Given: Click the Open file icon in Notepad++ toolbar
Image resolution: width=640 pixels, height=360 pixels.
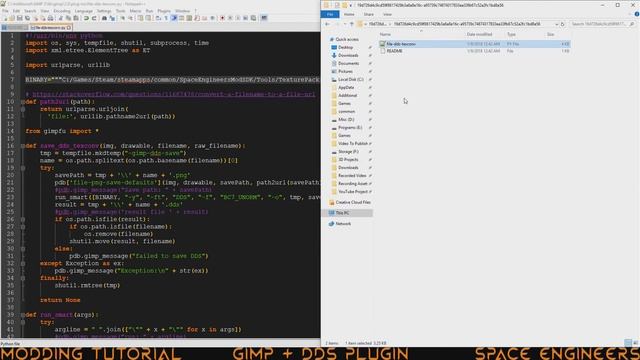Looking at the screenshot, I should (x=12, y=18).
